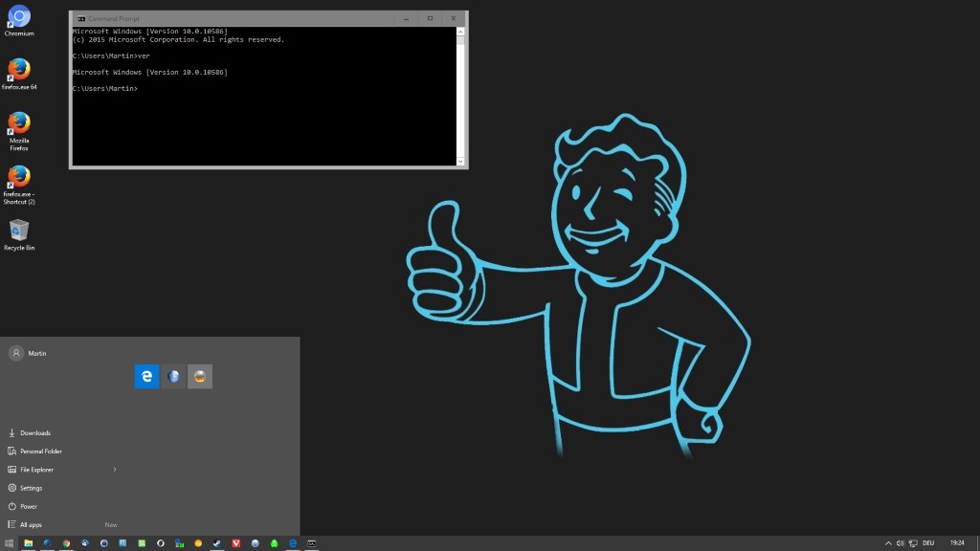Open the Microsoft Edge tile in Start menu
This screenshot has width=980, height=551.
[x=146, y=376]
